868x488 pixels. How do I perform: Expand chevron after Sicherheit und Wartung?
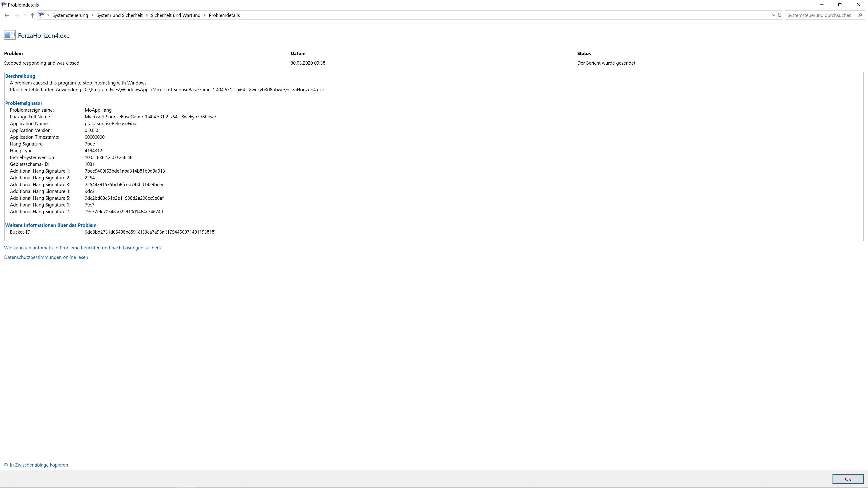[x=205, y=15]
